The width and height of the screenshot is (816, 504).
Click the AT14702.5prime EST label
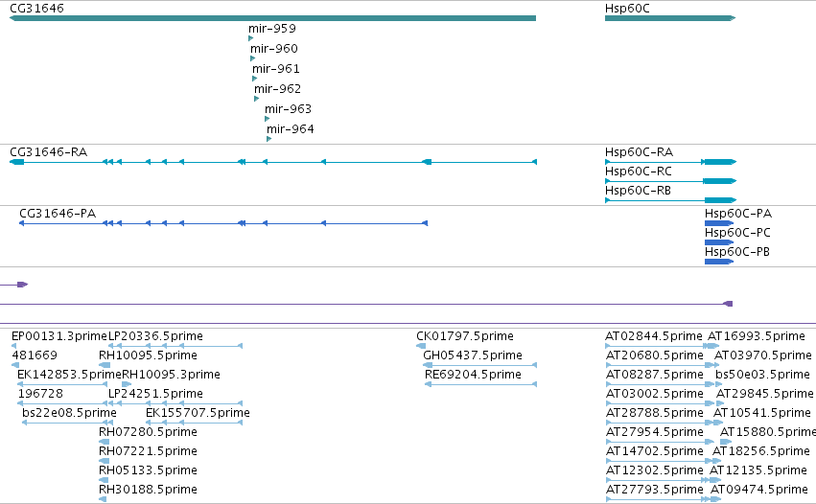pyautogui.click(x=655, y=451)
